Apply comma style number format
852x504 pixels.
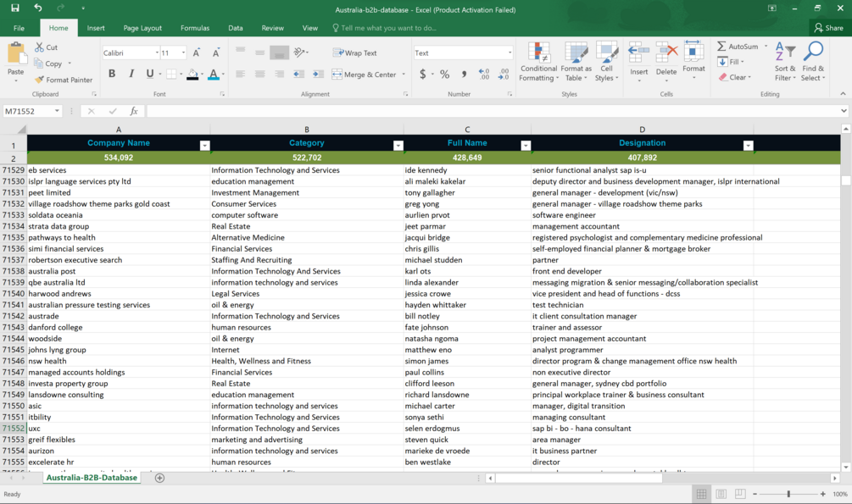pos(464,75)
